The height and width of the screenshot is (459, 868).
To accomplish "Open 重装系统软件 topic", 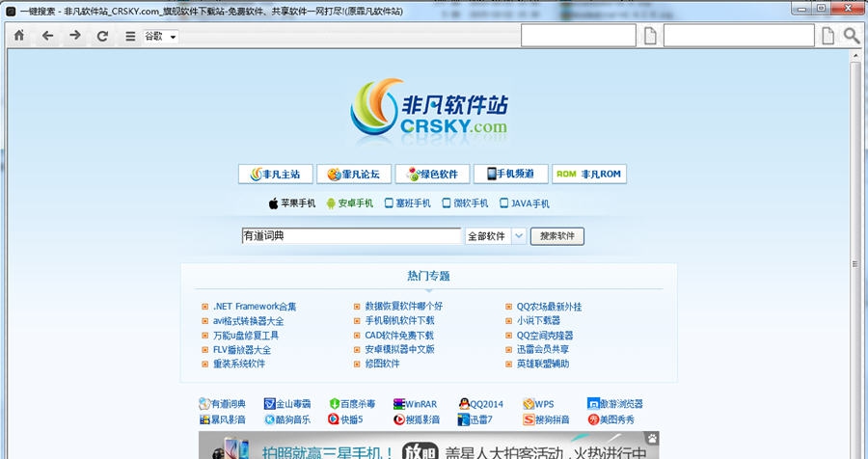I will (239, 364).
